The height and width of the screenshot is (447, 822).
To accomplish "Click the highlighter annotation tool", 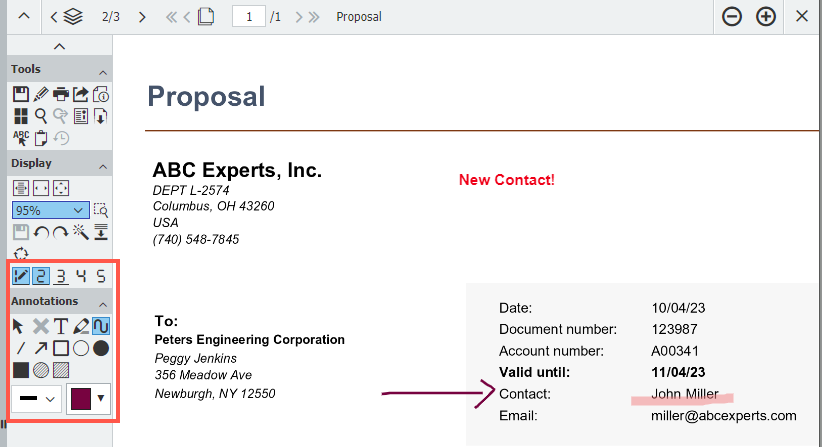I will 81,326.
